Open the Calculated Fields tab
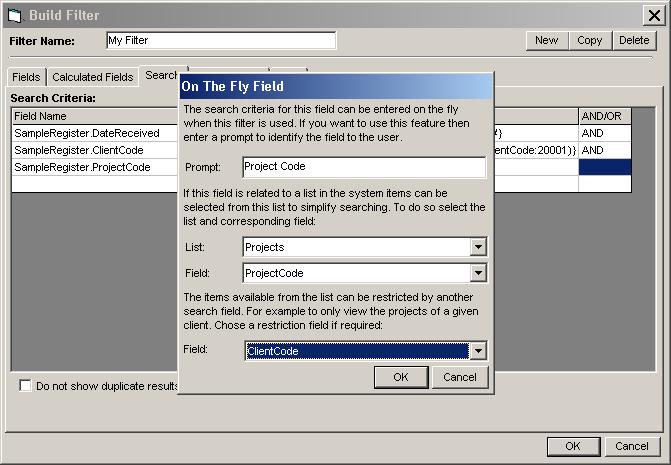This screenshot has width=671, height=465. [92, 77]
